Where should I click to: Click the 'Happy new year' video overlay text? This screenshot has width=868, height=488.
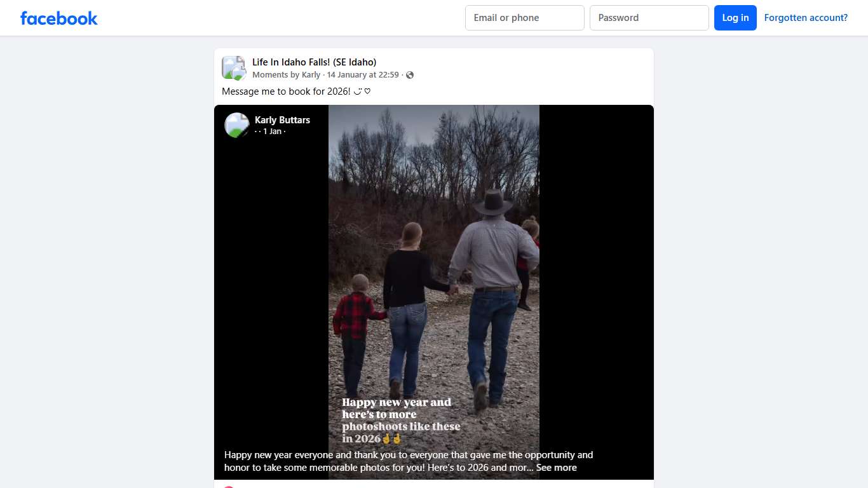pos(397,414)
